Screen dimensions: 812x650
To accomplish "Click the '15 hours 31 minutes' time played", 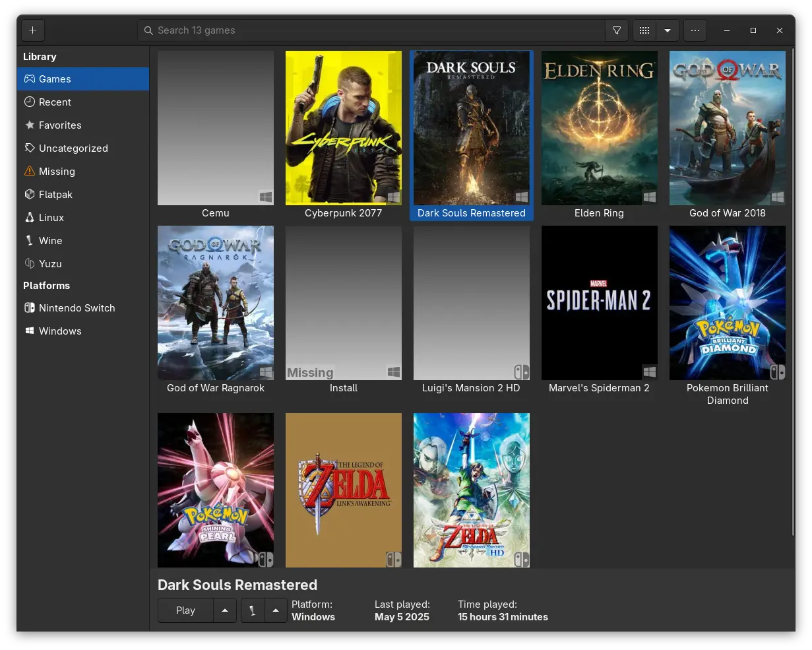I will 503,617.
